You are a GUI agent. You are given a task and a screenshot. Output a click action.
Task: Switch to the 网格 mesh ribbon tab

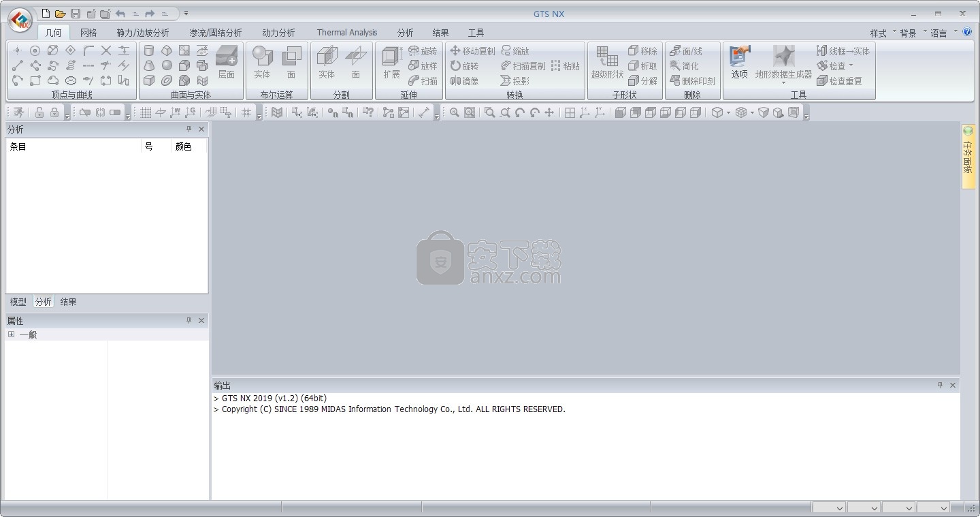88,33
